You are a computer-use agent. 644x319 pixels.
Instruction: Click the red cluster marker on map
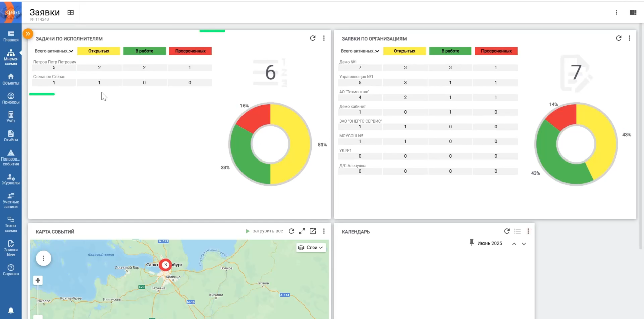pyautogui.click(x=165, y=265)
